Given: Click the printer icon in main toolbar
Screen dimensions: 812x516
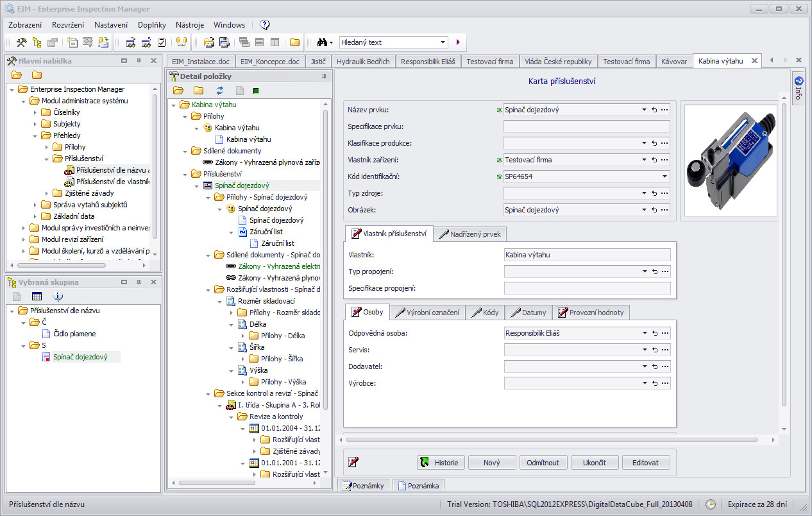Looking at the screenshot, I should tap(224, 42).
